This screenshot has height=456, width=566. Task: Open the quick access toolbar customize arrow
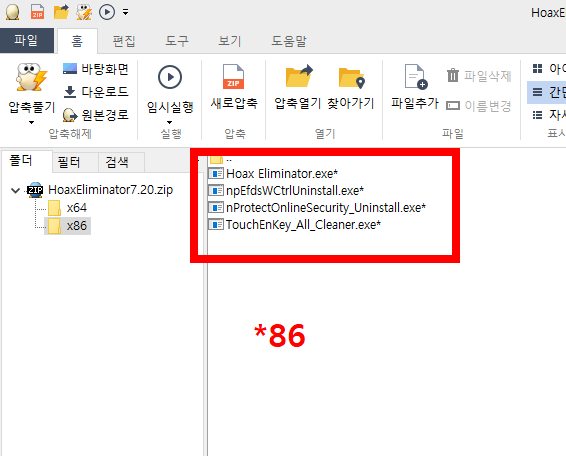[125, 12]
